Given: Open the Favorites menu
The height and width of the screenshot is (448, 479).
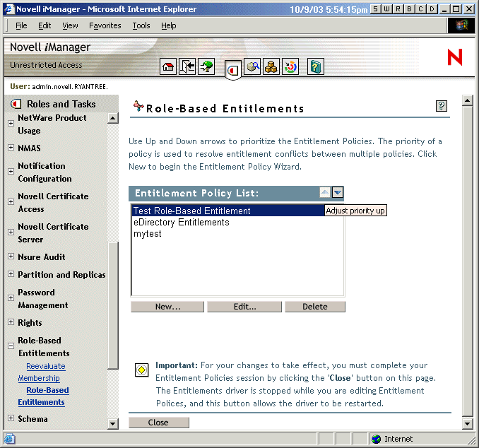Looking at the screenshot, I should tap(105, 25).
